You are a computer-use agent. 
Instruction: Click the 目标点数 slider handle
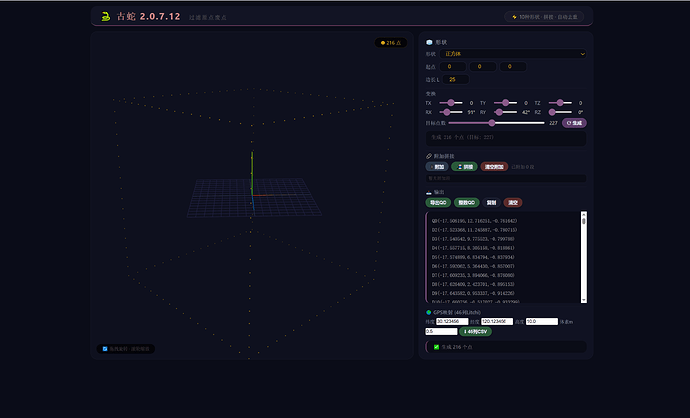[492, 123]
